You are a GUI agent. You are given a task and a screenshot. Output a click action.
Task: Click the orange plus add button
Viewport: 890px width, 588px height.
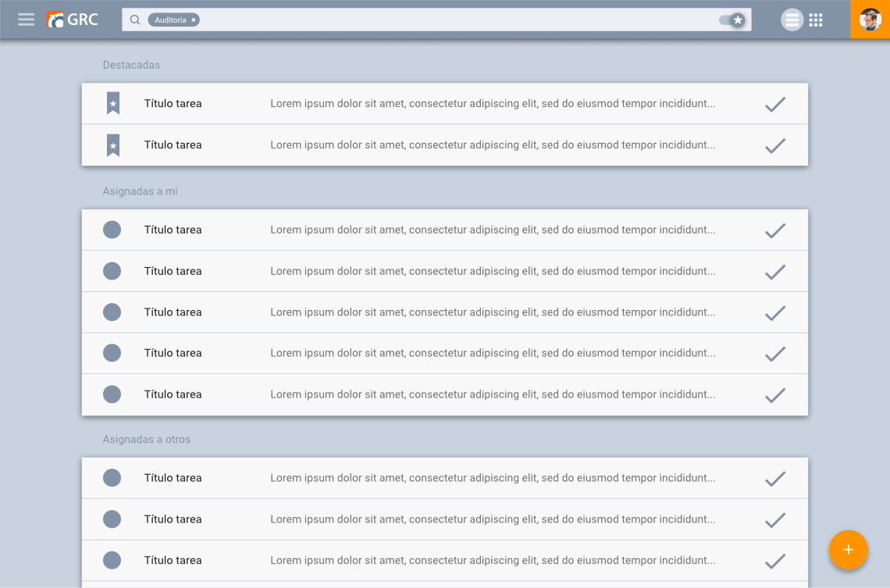[x=848, y=550]
